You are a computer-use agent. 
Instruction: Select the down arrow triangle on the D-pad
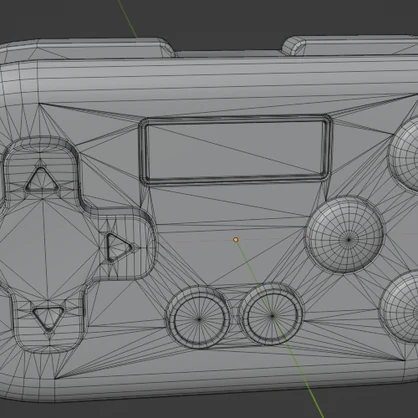click(x=48, y=318)
